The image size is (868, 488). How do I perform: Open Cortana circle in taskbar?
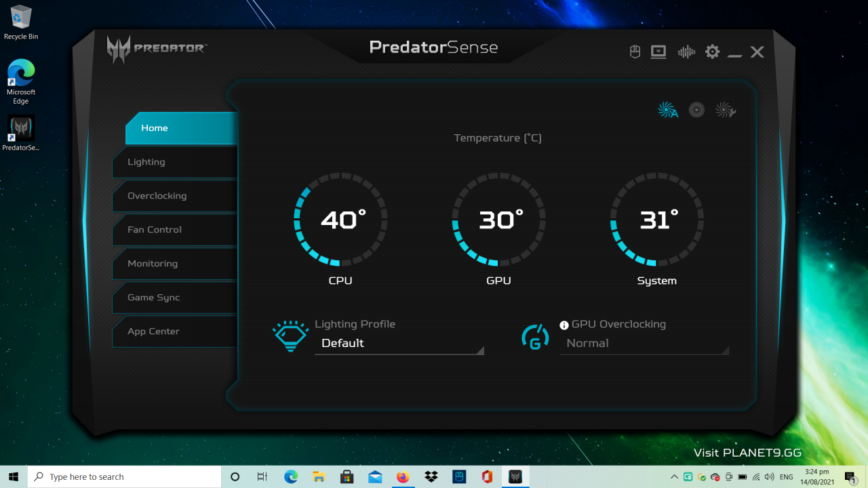click(235, 477)
